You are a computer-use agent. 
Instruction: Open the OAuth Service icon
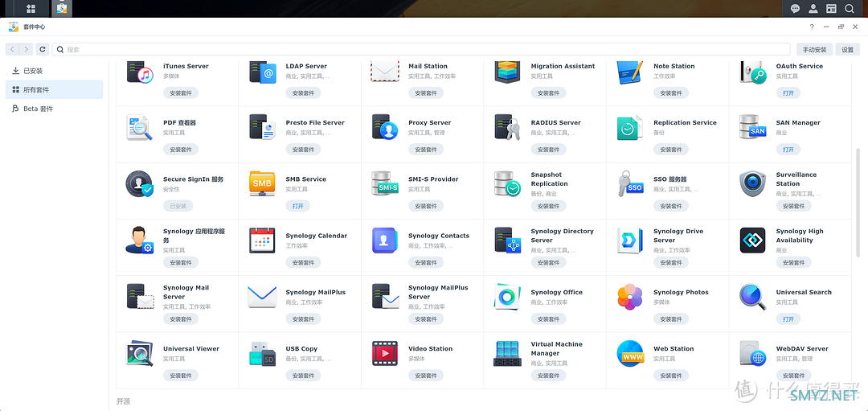753,71
